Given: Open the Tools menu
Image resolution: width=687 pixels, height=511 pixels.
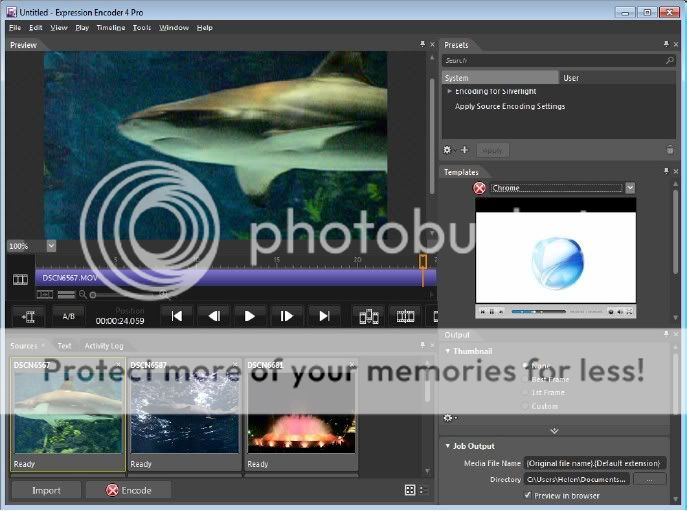Looking at the screenshot, I should click(142, 28).
